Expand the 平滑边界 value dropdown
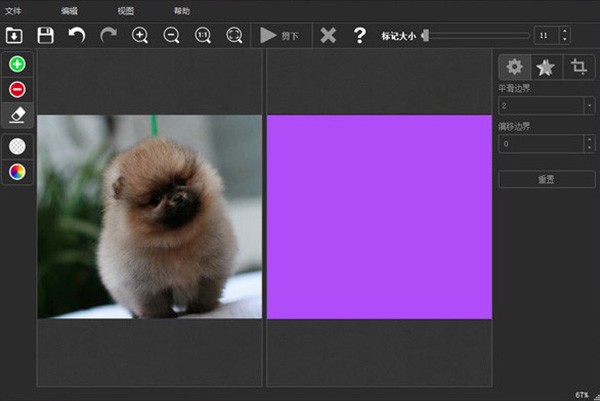600x401 pixels. (590, 104)
